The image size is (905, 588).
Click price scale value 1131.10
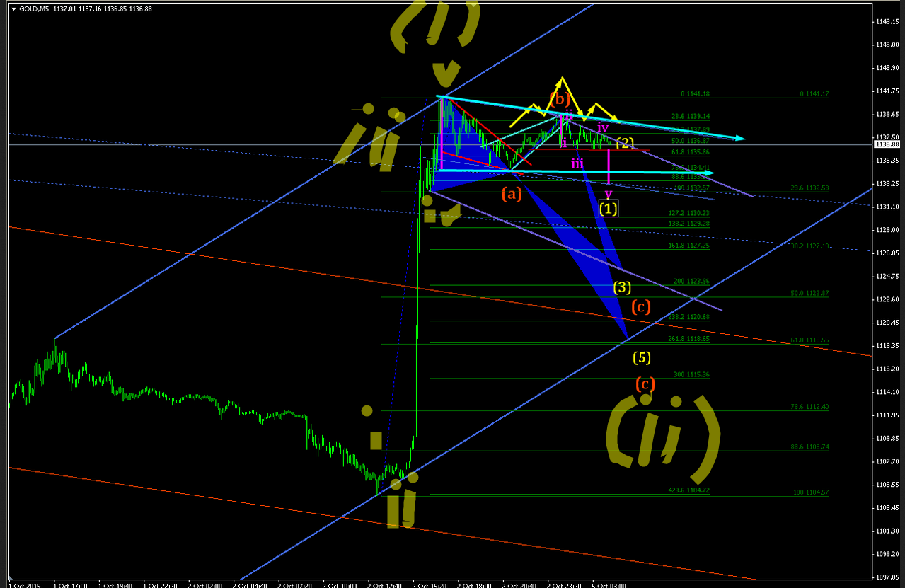coord(887,207)
